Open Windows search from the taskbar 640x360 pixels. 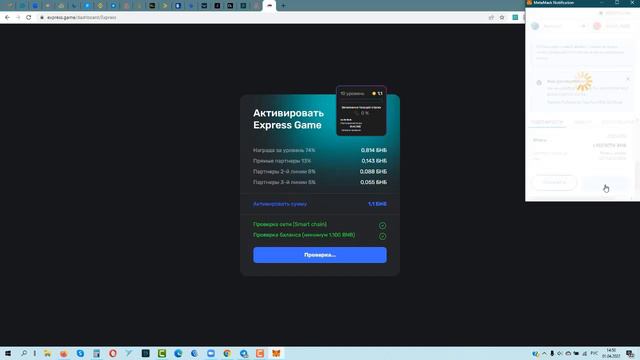click(24, 353)
